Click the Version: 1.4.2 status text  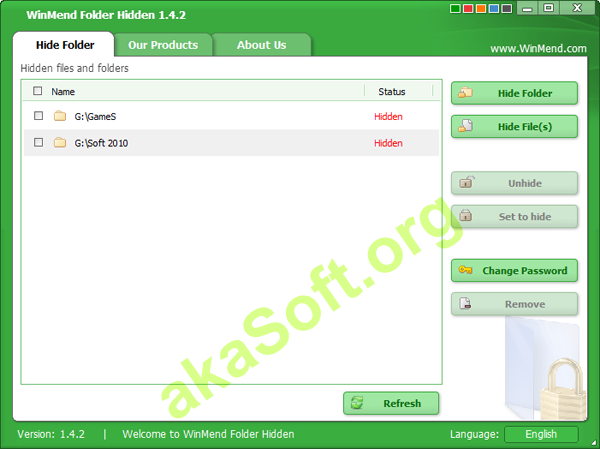click(x=51, y=434)
